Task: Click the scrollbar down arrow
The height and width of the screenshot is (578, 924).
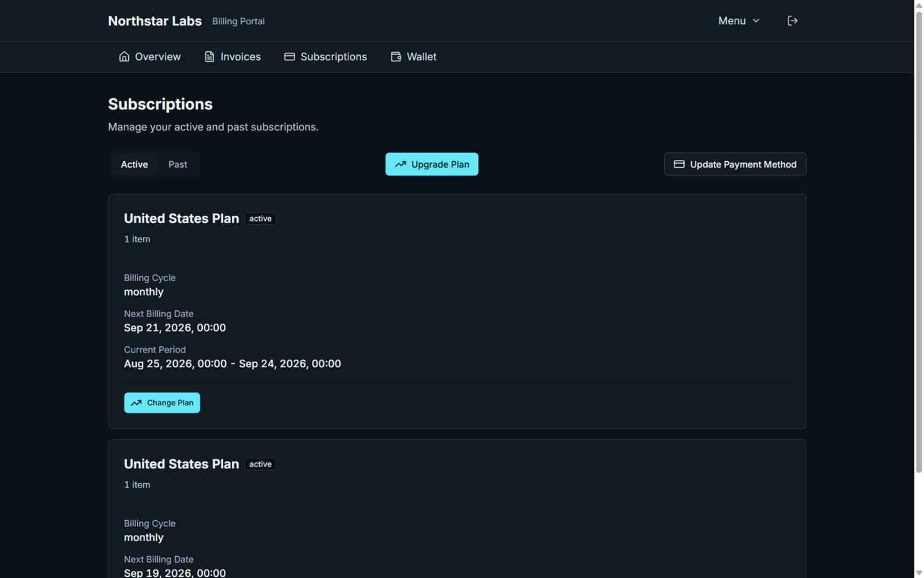Action: (919, 573)
